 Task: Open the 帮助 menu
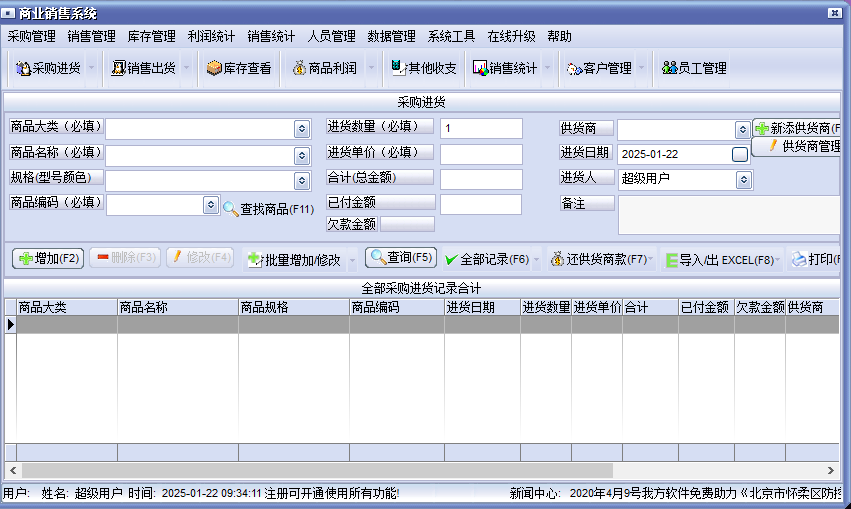[560, 36]
